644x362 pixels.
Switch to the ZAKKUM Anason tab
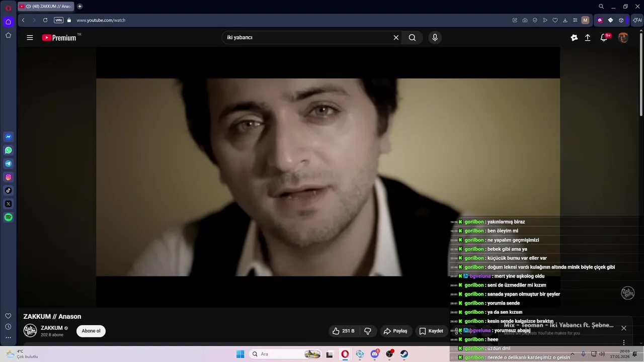coord(46,7)
